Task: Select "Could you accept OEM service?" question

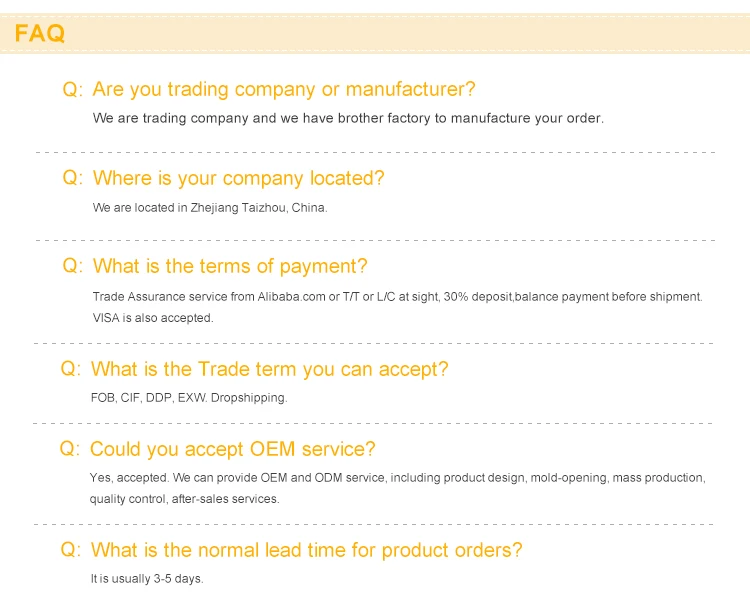Action: pos(233,449)
